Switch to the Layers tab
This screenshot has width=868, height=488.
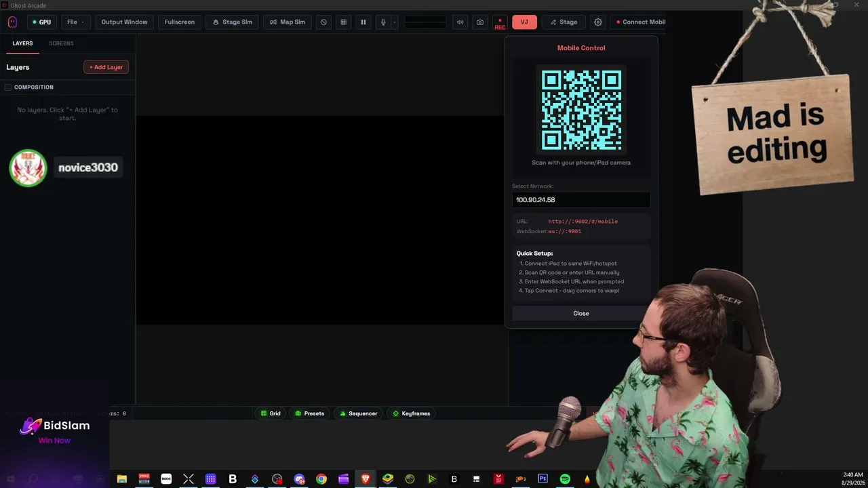[x=22, y=43]
